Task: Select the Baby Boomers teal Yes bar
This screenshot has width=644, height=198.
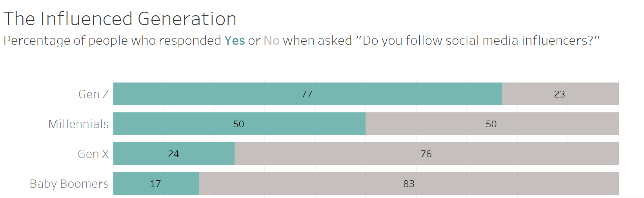Action: [x=156, y=183]
